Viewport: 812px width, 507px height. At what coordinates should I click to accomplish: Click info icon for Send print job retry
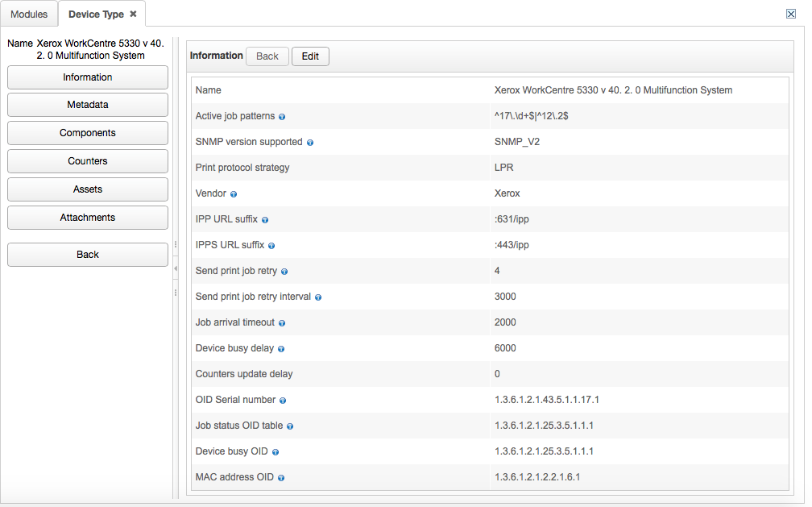pyautogui.click(x=284, y=272)
